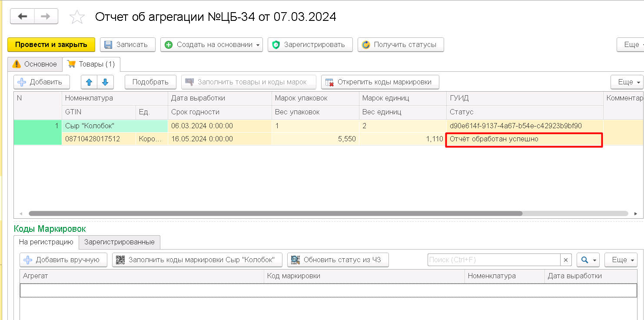Click the scrollbar right arrow in goods table
The width and height of the screenshot is (644, 320).
pos(636,214)
